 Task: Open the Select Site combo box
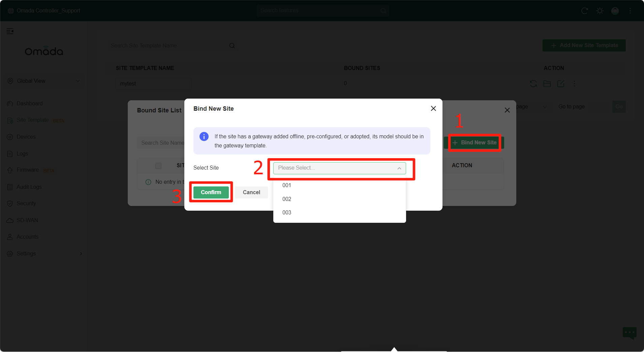click(339, 168)
